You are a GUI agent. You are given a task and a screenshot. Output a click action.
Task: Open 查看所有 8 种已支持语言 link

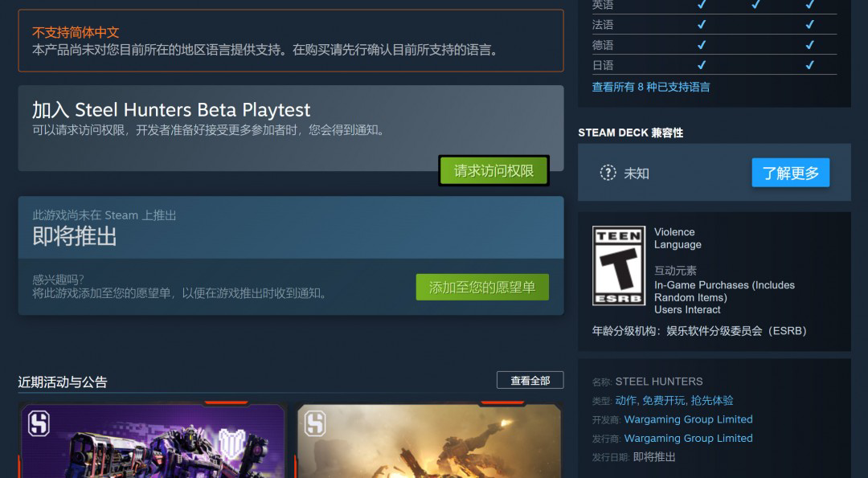650,87
